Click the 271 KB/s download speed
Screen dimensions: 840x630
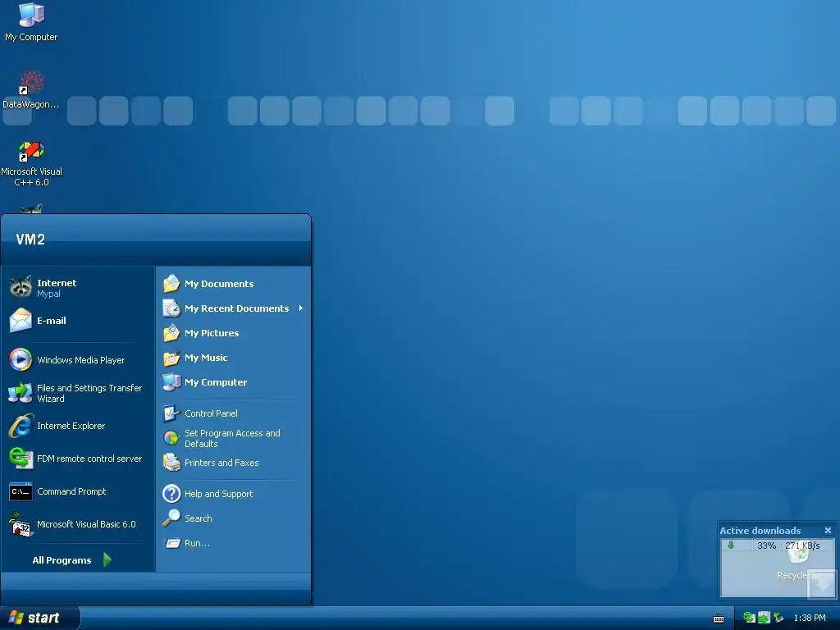click(x=802, y=546)
